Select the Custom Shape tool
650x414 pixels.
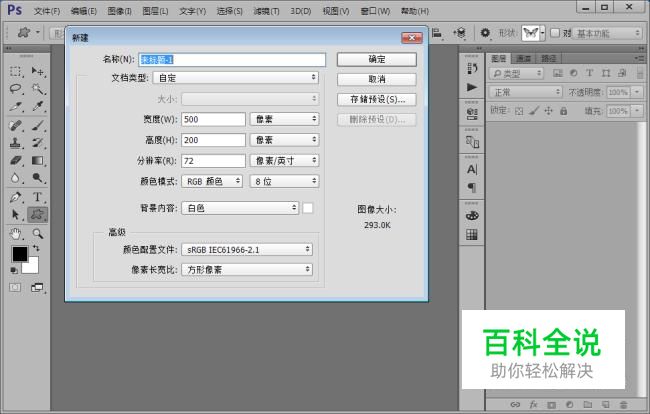[38, 215]
